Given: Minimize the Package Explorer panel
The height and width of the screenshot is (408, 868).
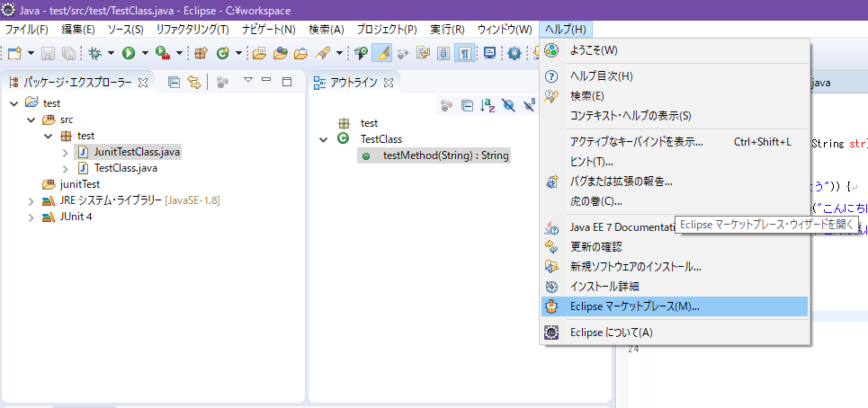Looking at the screenshot, I should [x=267, y=81].
